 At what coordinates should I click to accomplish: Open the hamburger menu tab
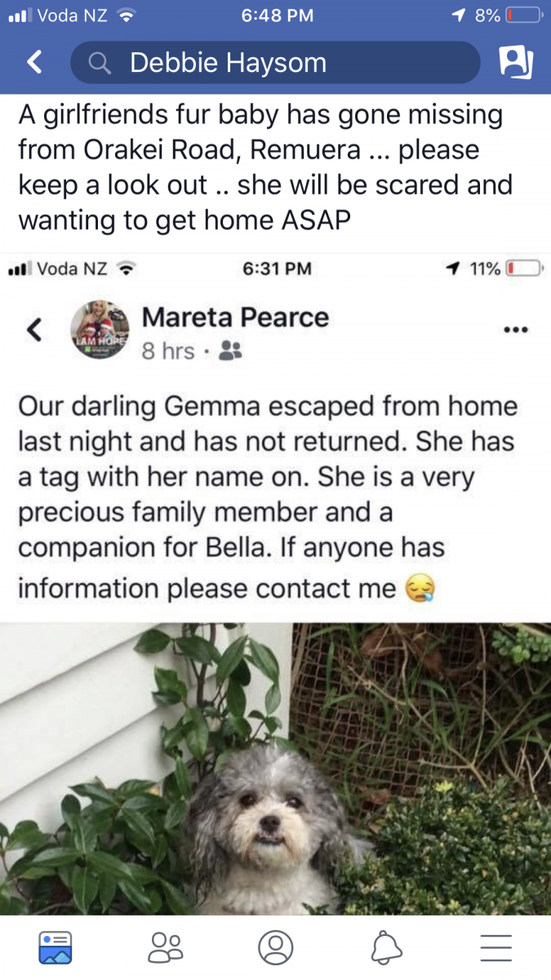coord(495,947)
